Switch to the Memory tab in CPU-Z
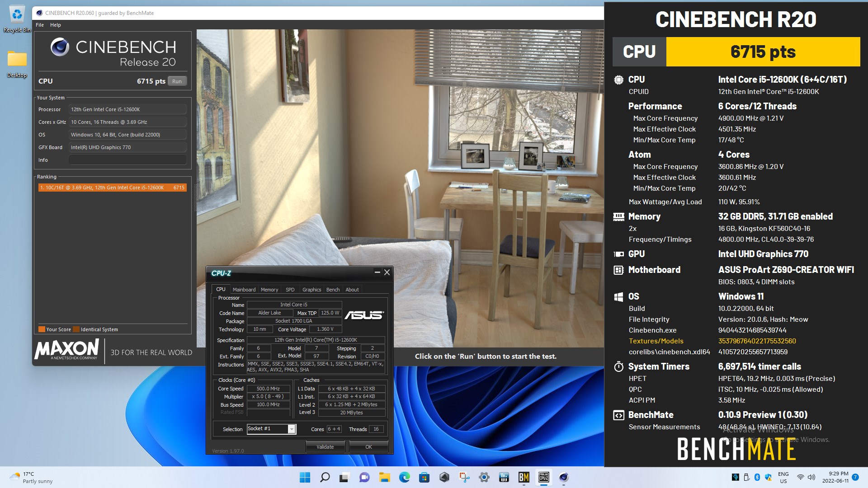 pos(269,290)
